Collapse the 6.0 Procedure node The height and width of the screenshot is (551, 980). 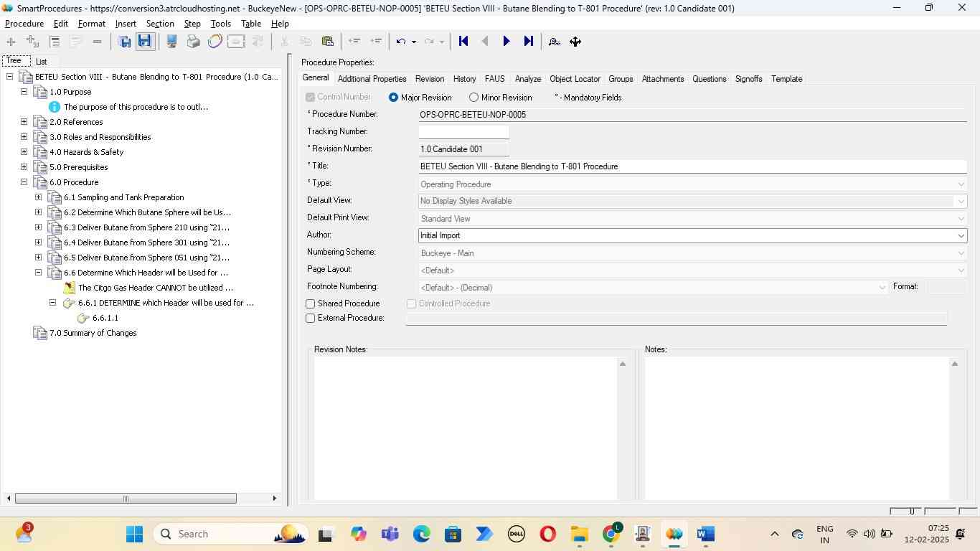[x=24, y=182]
